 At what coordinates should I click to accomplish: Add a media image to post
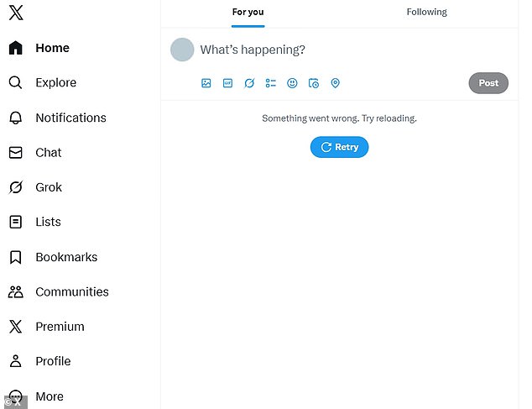206,83
